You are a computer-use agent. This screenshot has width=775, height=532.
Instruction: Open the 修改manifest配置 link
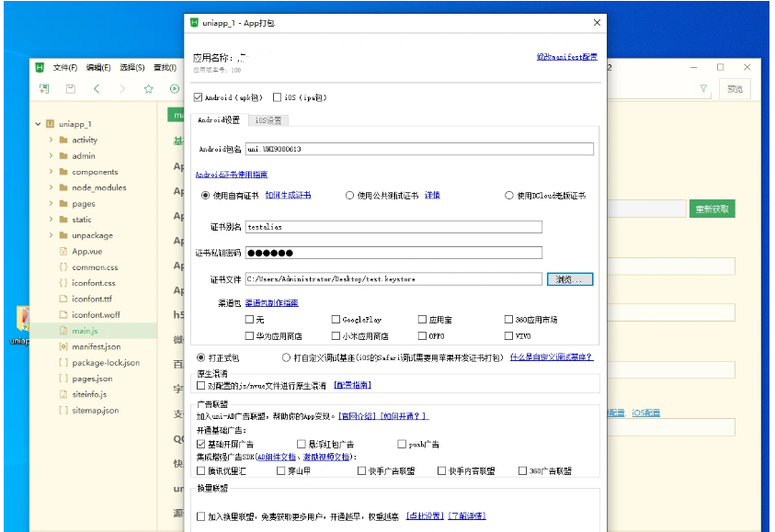(566, 57)
